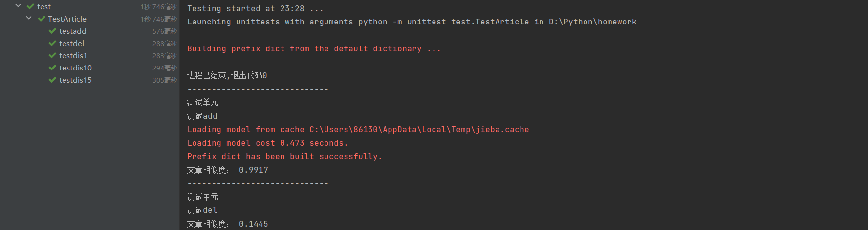The width and height of the screenshot is (868, 230).
Task: Select the testdel test result
Action: tap(71, 44)
